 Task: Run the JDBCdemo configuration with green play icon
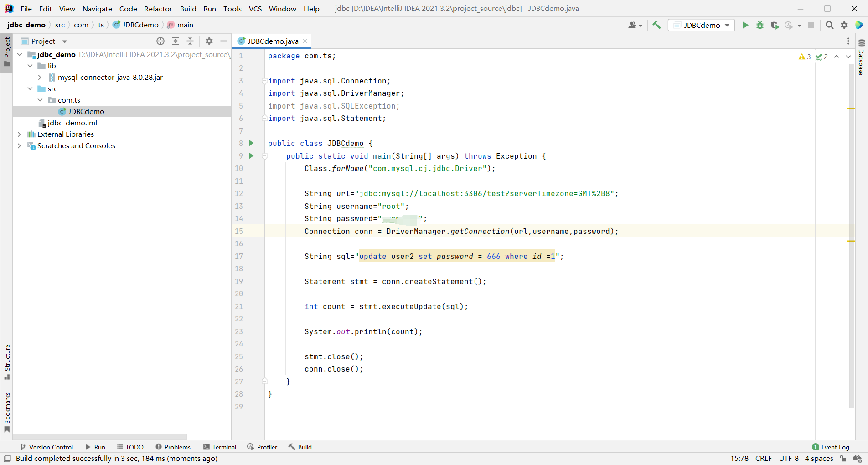tap(745, 25)
